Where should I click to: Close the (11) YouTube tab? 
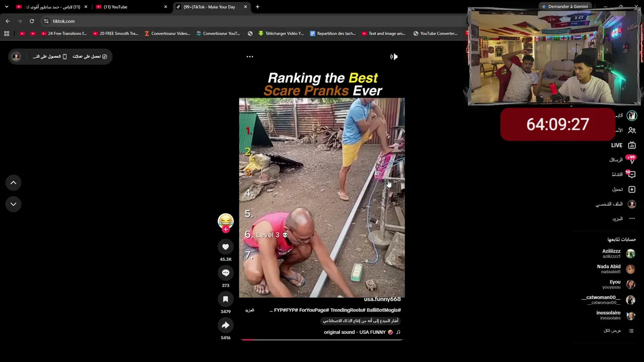pos(166,7)
